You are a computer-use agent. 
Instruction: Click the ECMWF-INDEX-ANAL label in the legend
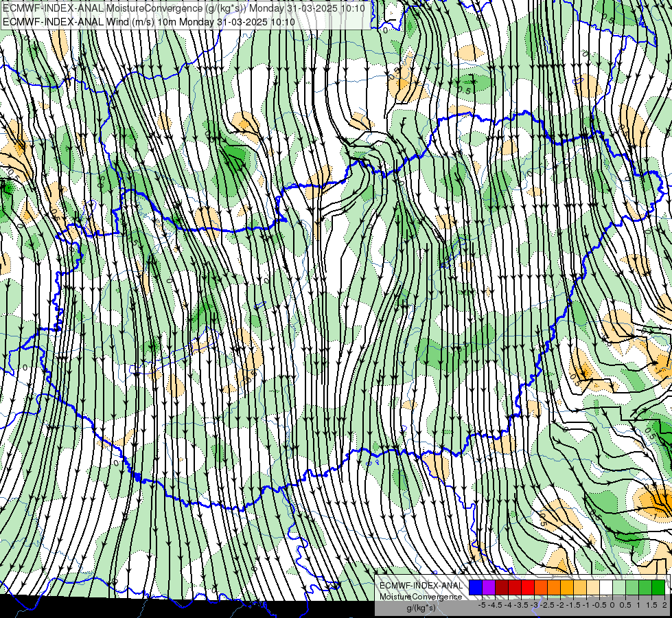point(421,586)
